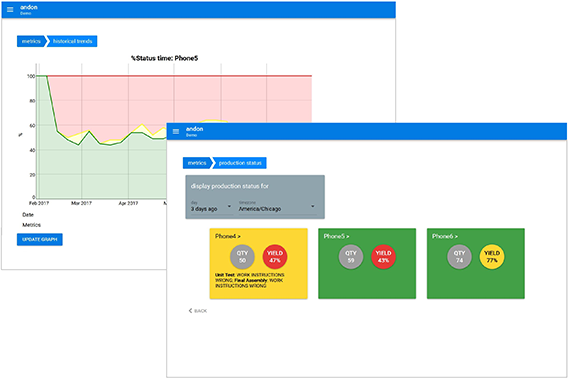The height and width of the screenshot is (381, 570).
Task: Open the day dropdown showing 3 days ago
Action: click(x=211, y=206)
